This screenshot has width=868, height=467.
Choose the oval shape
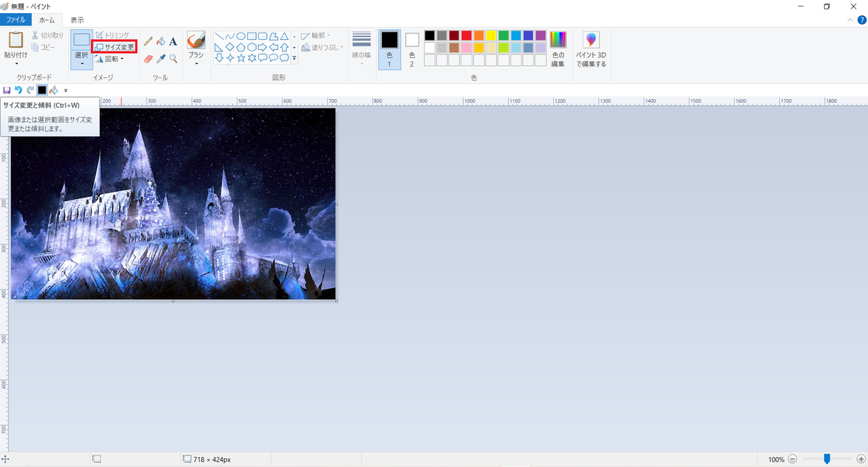point(240,36)
